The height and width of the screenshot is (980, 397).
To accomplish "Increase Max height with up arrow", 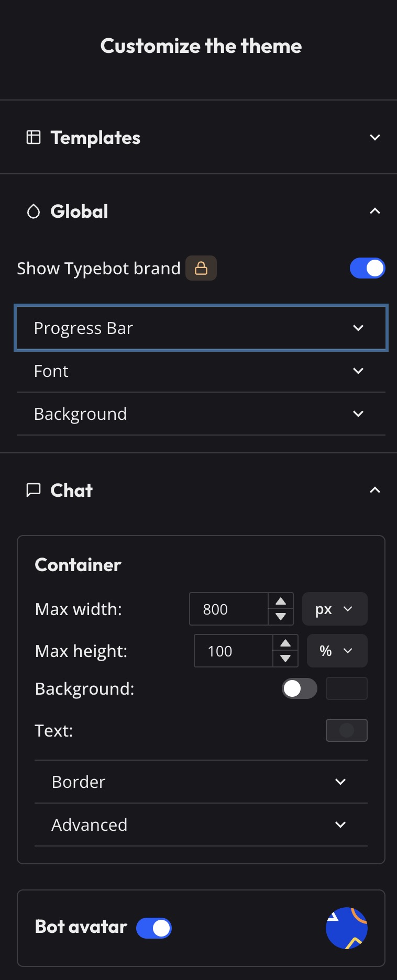I will (285, 643).
